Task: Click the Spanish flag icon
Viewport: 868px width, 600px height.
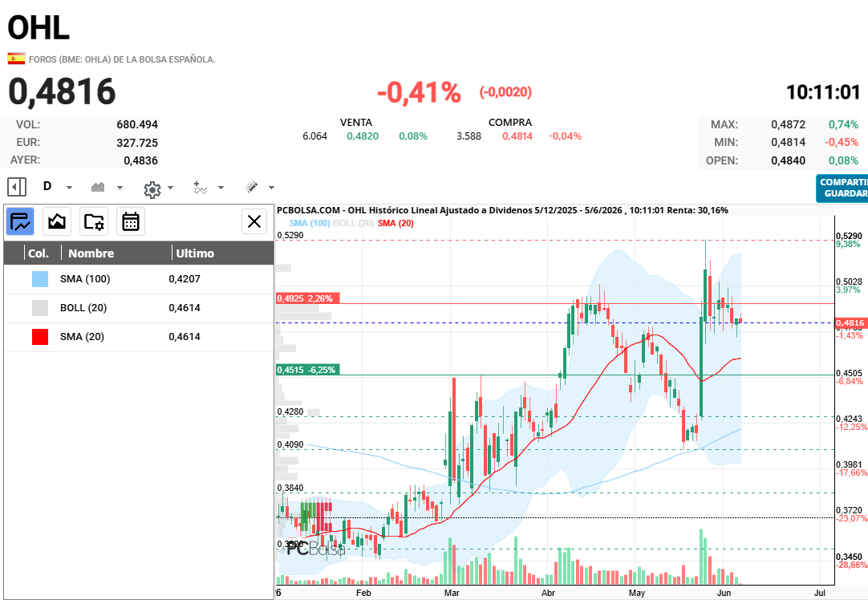Action: click(x=16, y=59)
